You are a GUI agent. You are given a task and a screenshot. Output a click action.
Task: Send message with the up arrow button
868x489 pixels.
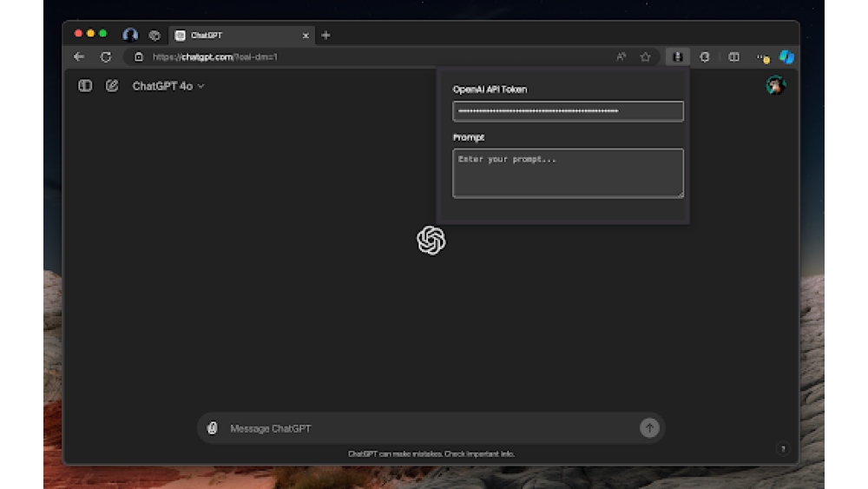point(649,427)
